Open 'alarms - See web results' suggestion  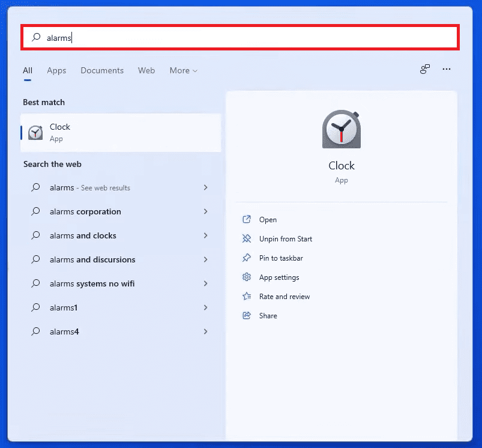tap(90, 187)
